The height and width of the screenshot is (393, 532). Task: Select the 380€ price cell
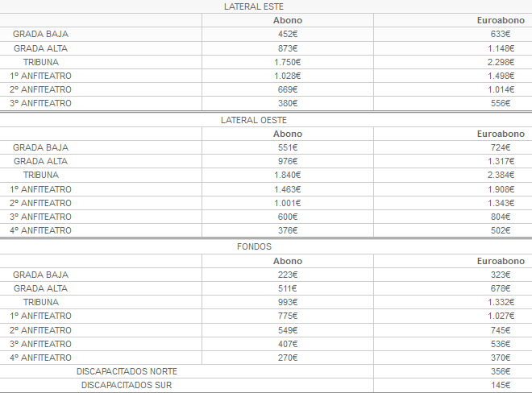(x=288, y=103)
